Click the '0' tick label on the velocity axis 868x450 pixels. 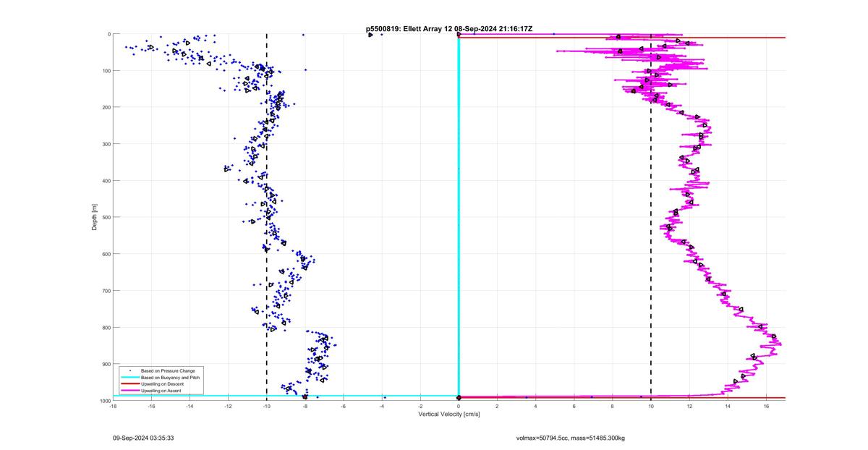click(x=459, y=407)
